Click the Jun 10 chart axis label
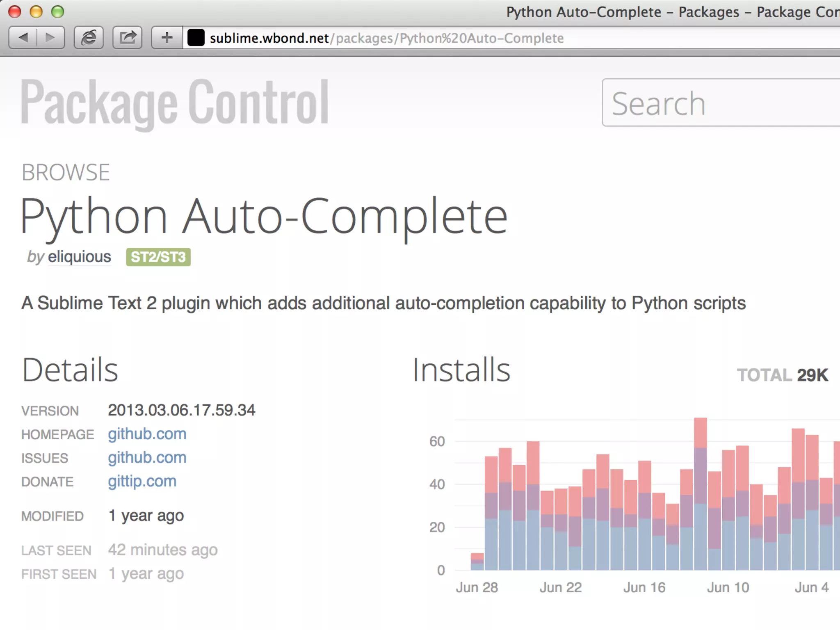This screenshot has width=840, height=630. (728, 588)
